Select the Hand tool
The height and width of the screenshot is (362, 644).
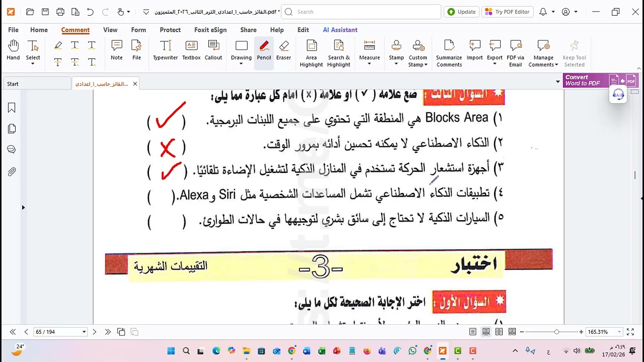(x=13, y=50)
